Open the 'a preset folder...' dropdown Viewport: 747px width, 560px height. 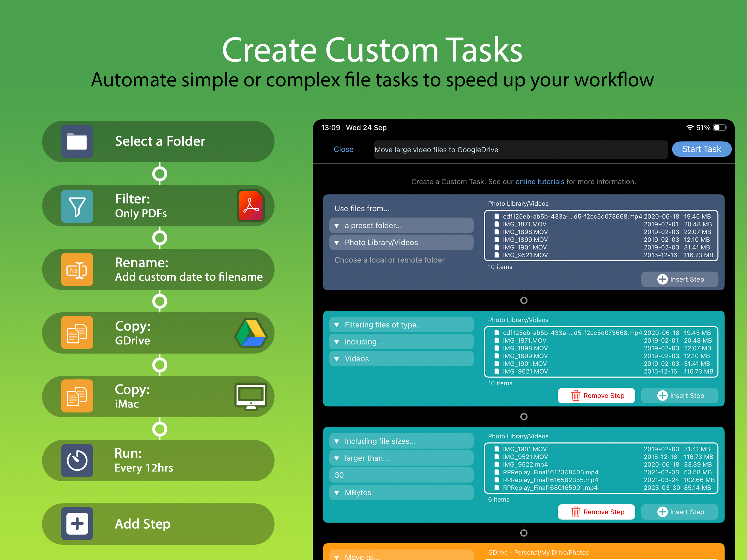401,225
